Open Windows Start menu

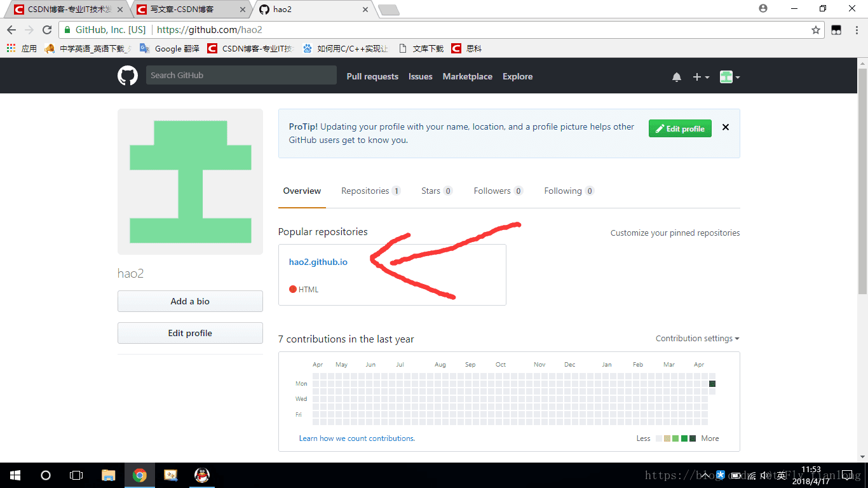15,475
